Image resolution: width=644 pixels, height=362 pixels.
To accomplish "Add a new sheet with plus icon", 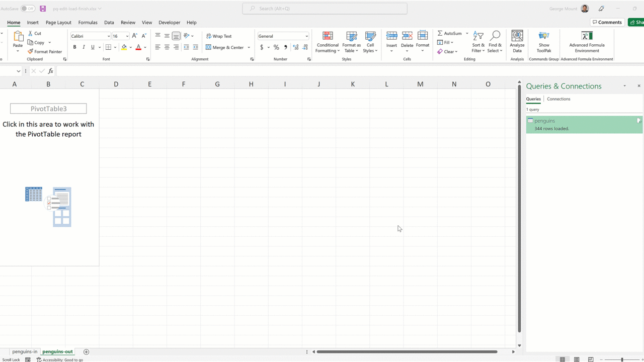I will tap(86, 352).
